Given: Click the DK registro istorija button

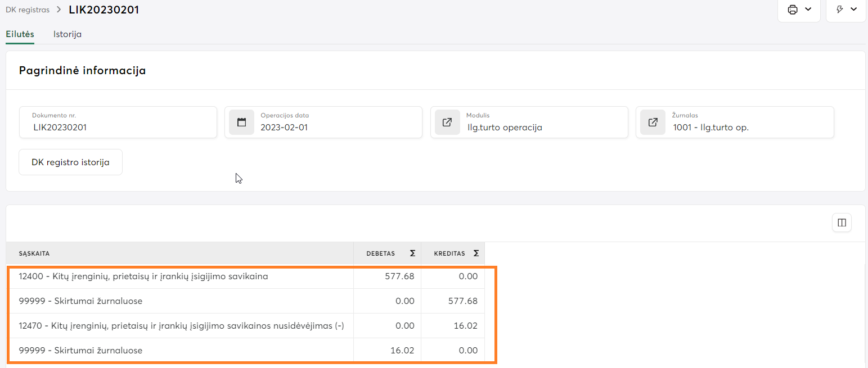Looking at the screenshot, I should point(70,162).
